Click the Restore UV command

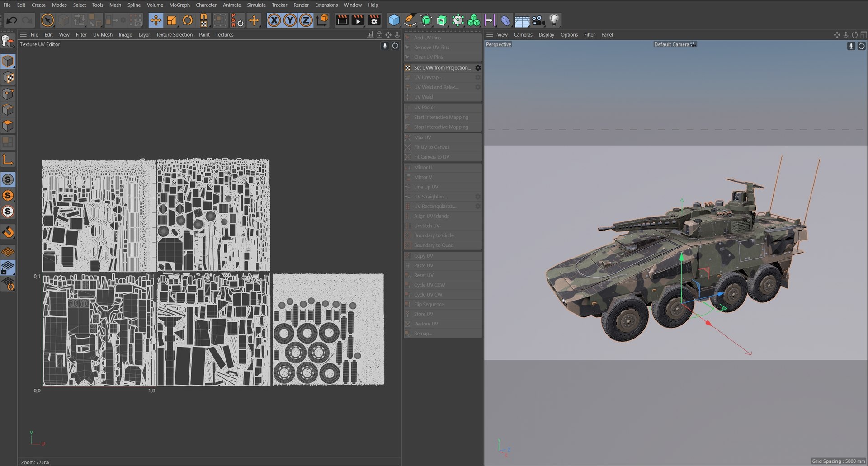point(443,324)
